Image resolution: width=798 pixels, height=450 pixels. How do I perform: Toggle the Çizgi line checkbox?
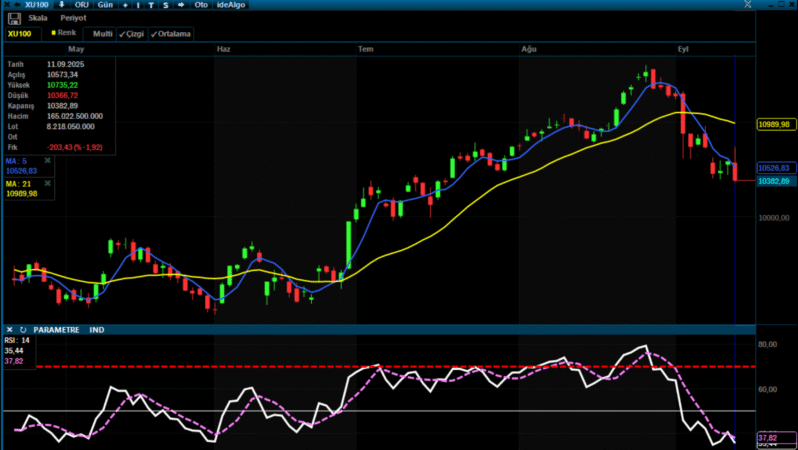coord(131,34)
